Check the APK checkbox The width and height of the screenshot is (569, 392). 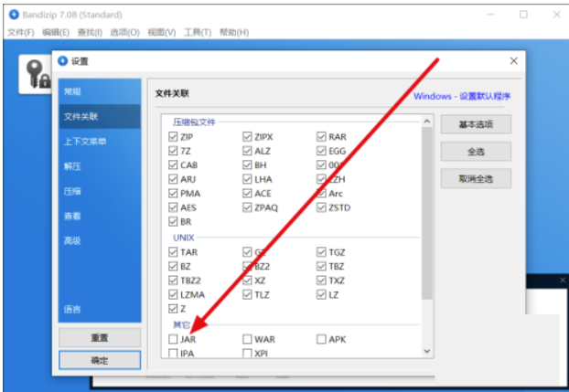click(321, 339)
